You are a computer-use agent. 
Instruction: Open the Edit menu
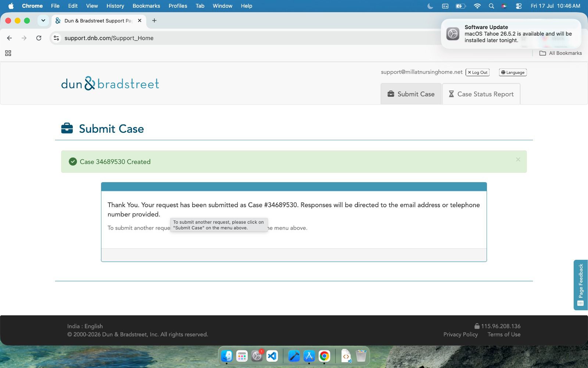73,6
